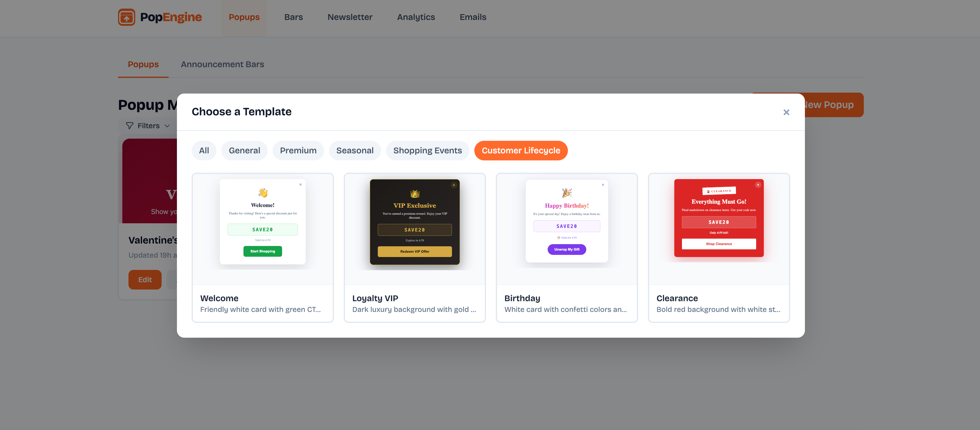Click the PopEngine logo icon
The image size is (980, 430).
coord(126,17)
